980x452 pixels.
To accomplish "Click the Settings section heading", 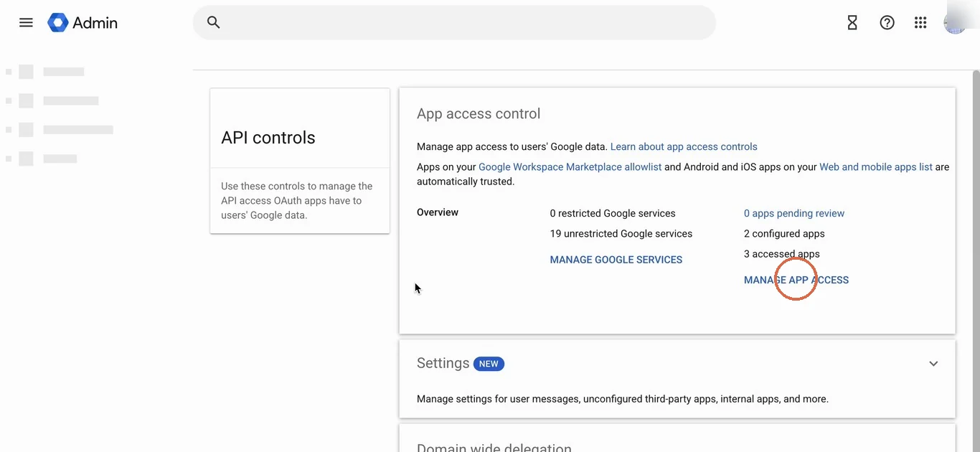I will coord(443,363).
